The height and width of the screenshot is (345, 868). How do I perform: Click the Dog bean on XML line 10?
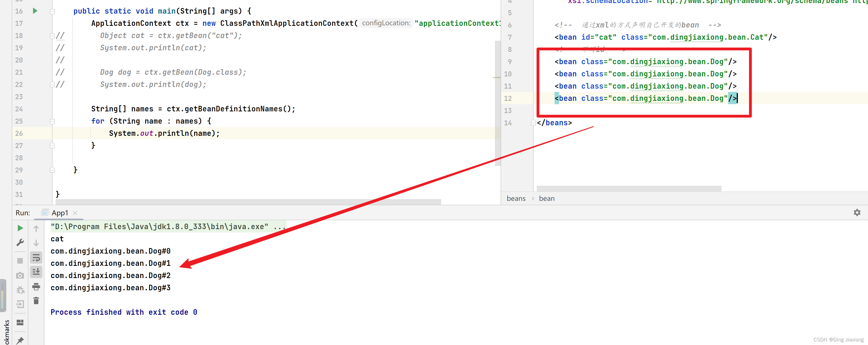[x=645, y=74]
